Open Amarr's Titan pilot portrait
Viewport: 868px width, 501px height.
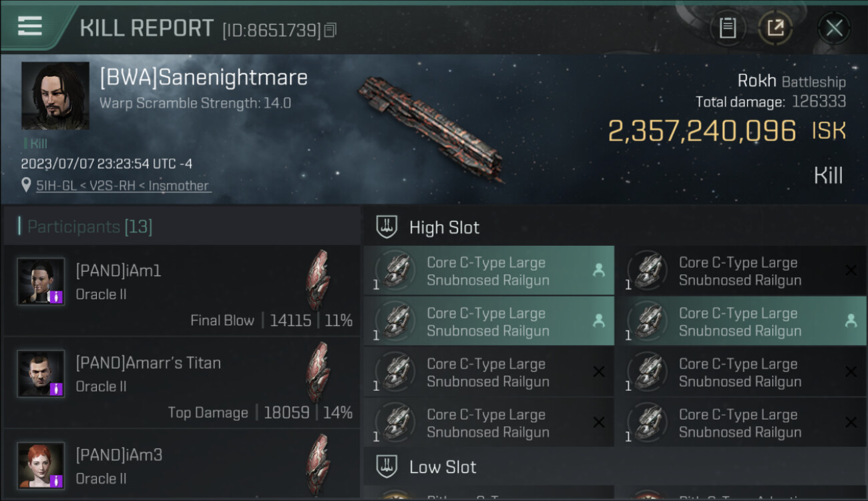pos(41,373)
